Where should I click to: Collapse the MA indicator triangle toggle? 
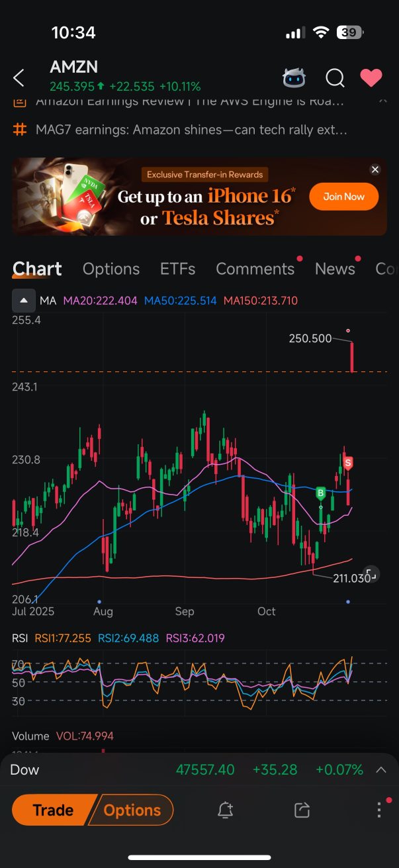[x=24, y=301]
